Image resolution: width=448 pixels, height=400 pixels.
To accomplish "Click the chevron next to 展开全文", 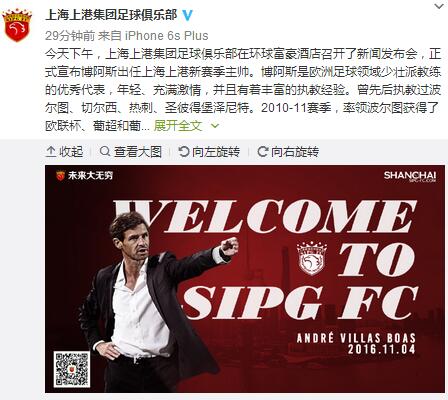I will (x=215, y=126).
